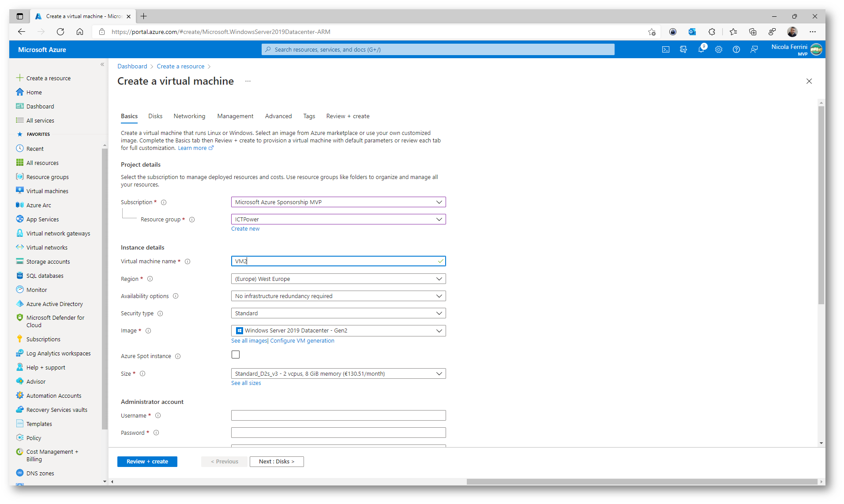Enable the Azure Spot instance checkbox

[236, 355]
